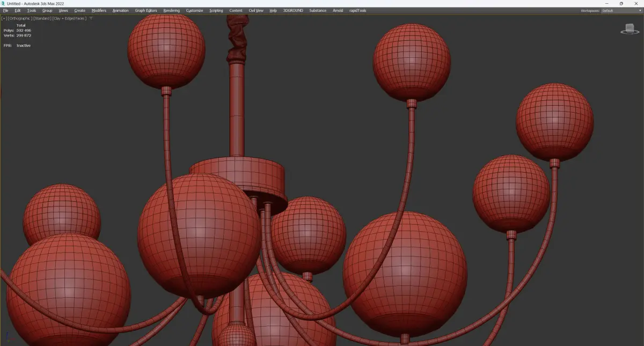Image resolution: width=644 pixels, height=346 pixels.
Task: Click the [Standard] viewport shading label
Action: [x=42, y=18]
